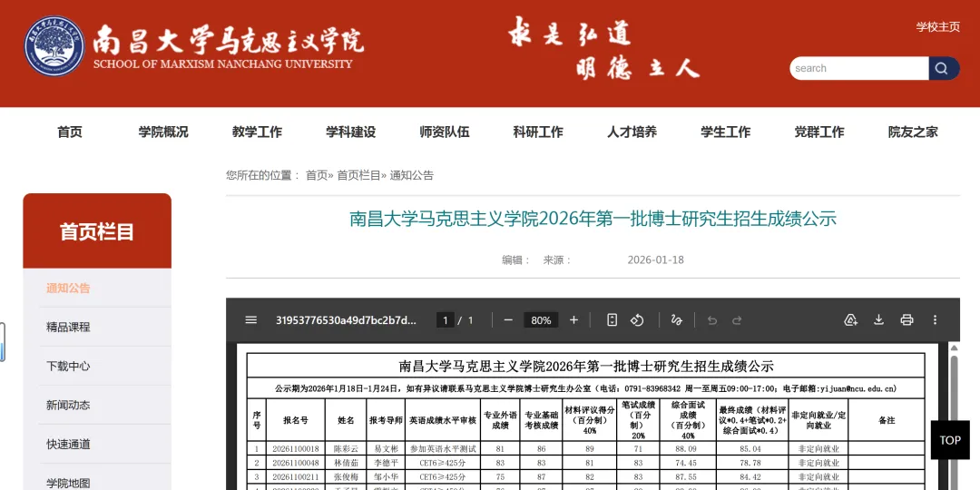Click advisor name 李德平
This screenshot has height=490, width=980.
pyautogui.click(x=386, y=463)
